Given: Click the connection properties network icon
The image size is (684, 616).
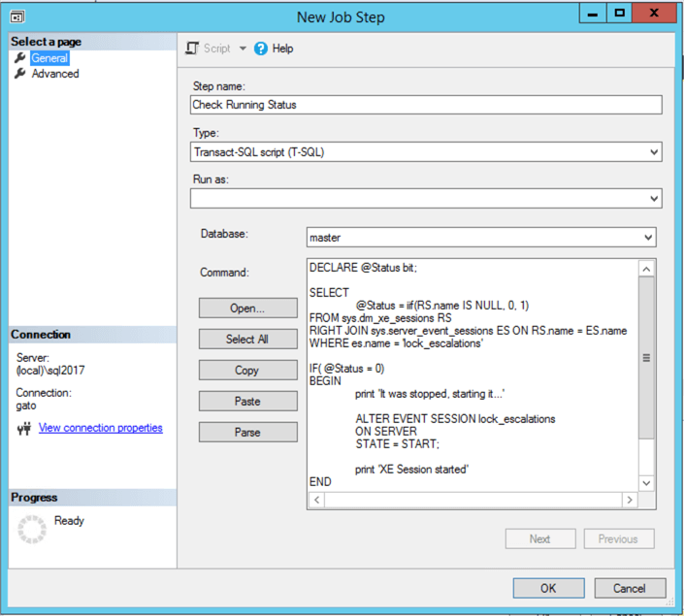Looking at the screenshot, I should [24, 428].
